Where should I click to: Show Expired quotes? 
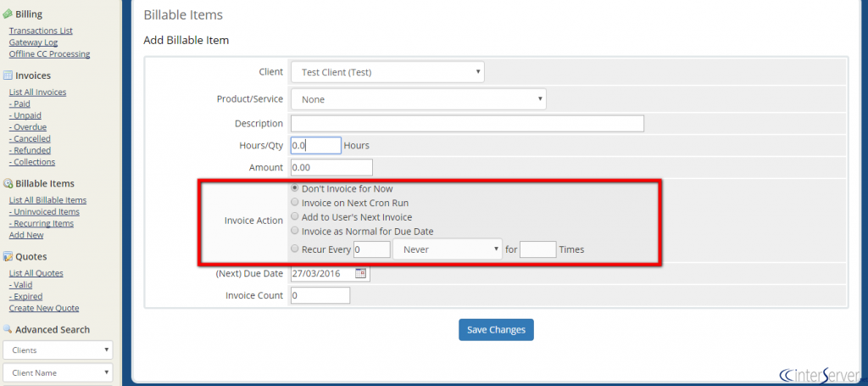[x=25, y=296]
